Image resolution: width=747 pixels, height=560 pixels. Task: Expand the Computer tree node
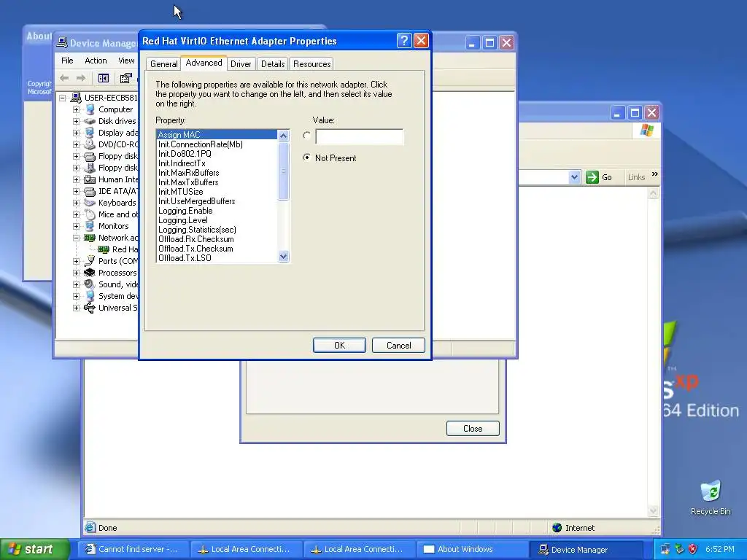[76, 109]
